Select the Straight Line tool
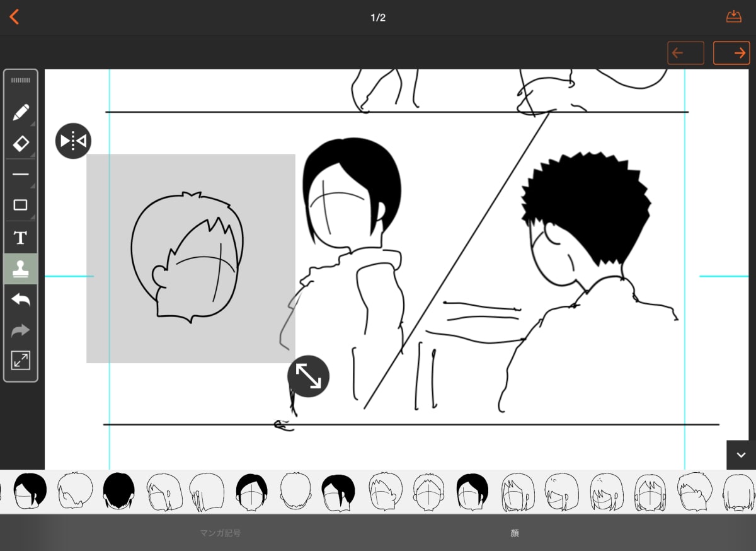This screenshot has height=551, width=756. tap(21, 174)
